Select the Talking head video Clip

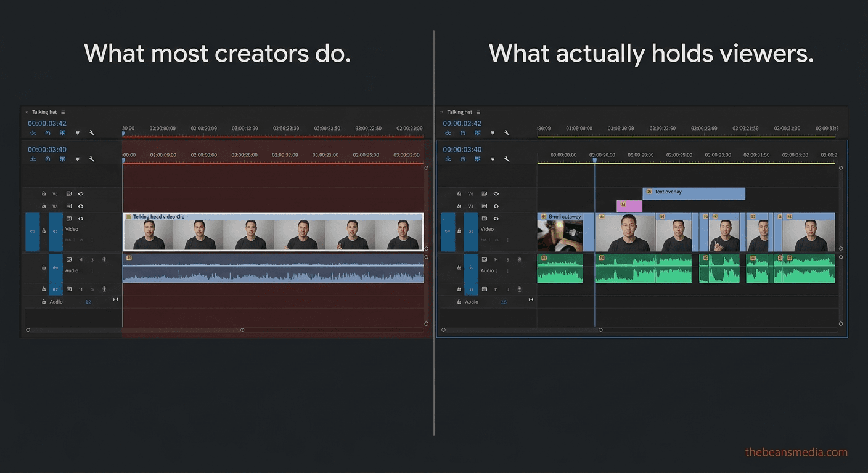(273, 232)
